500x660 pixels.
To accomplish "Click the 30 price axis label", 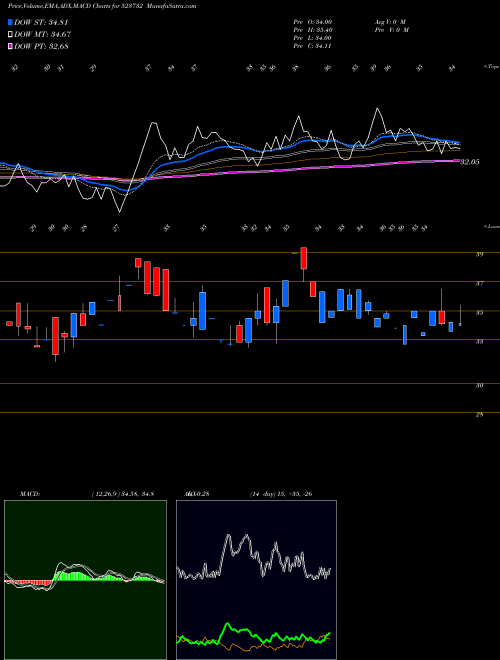I will [479, 386].
